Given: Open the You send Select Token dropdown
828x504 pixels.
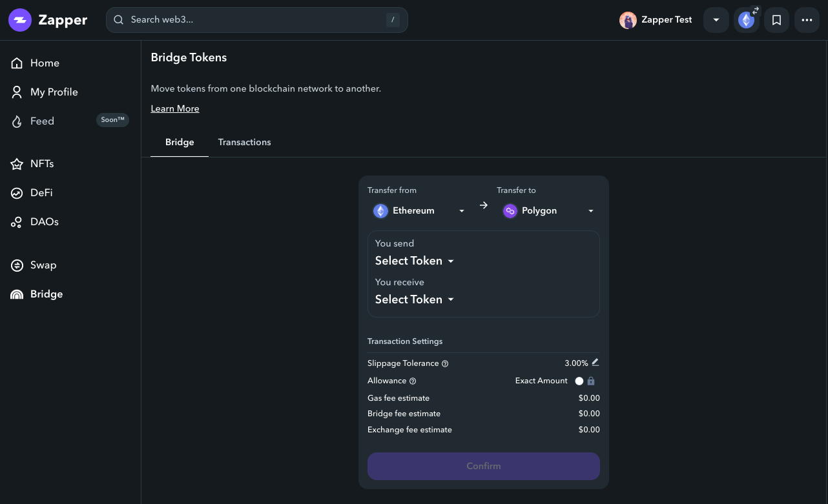Looking at the screenshot, I should tap(415, 261).
